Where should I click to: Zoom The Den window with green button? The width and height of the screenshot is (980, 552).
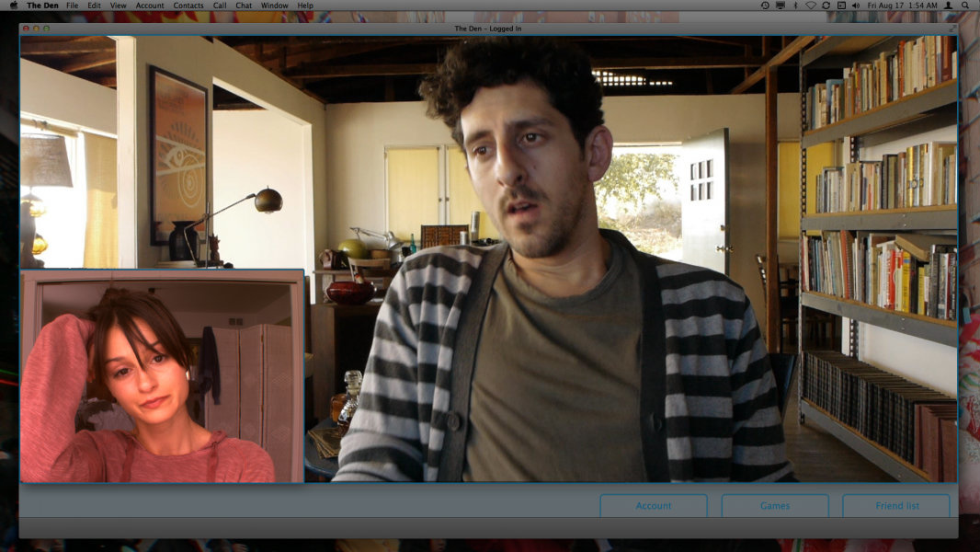(x=46, y=29)
